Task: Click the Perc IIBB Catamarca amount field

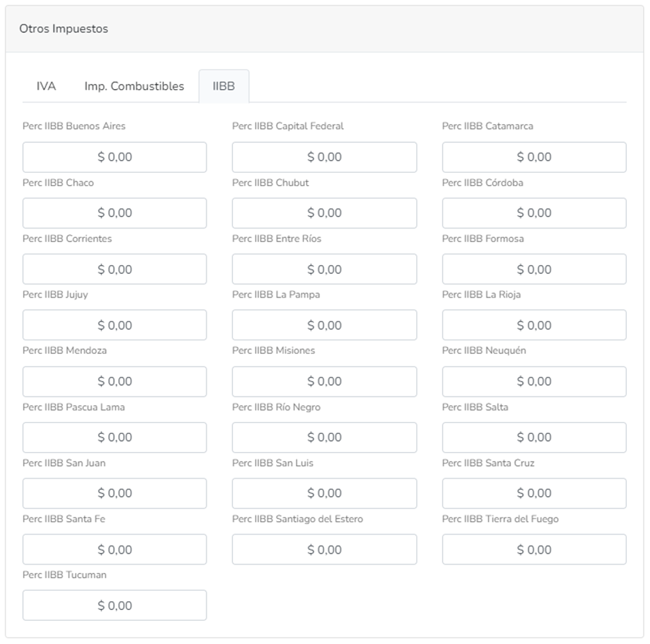Action: tap(534, 157)
